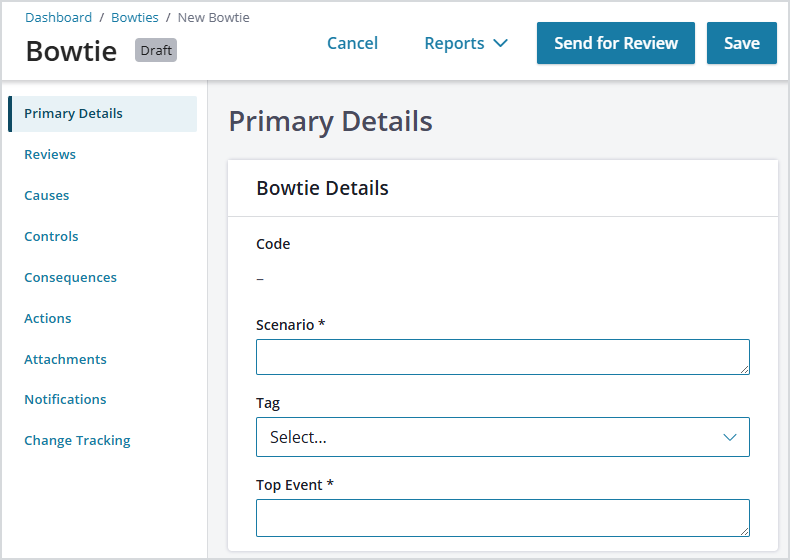This screenshot has height=560, width=790.
Task: Click the Scenario textarea resize handle
Action: coord(744,369)
